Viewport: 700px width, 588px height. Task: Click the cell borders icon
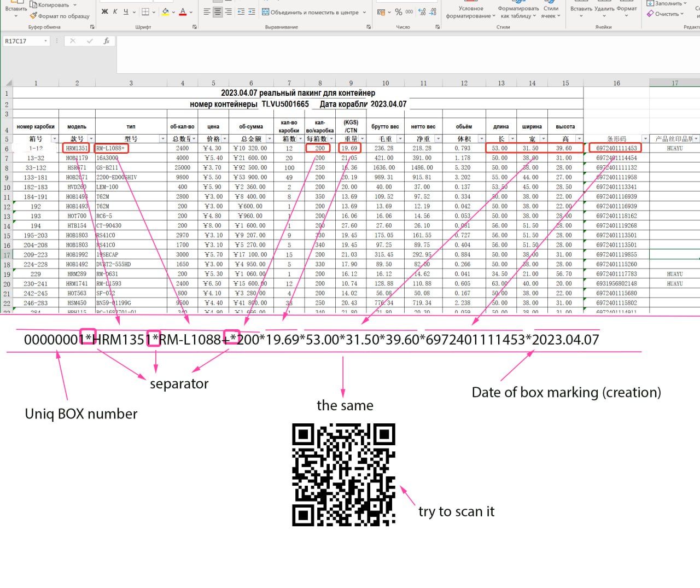pos(145,11)
